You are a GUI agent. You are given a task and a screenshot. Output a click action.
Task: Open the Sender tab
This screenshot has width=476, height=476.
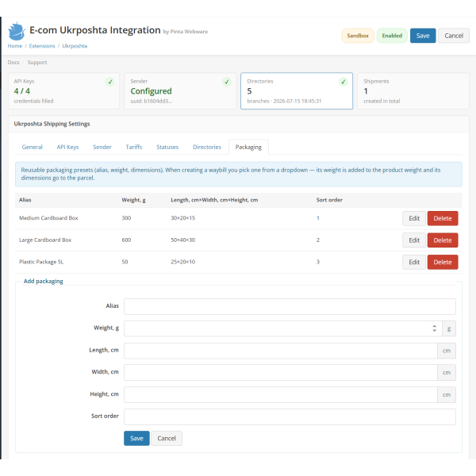102,147
